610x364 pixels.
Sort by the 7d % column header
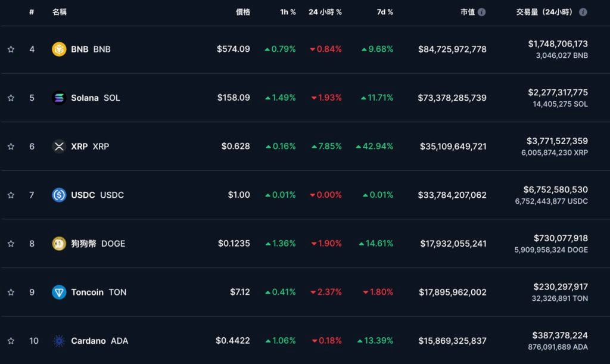click(x=385, y=12)
